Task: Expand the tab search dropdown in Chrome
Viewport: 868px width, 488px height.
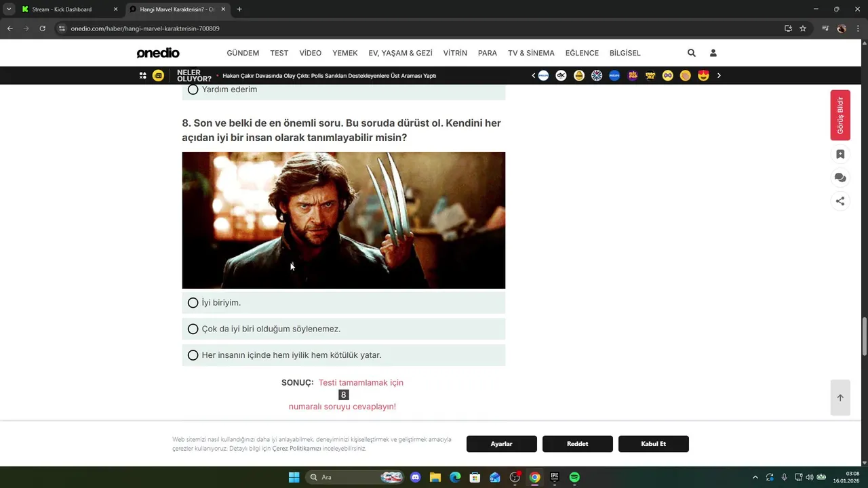Action: [x=9, y=9]
